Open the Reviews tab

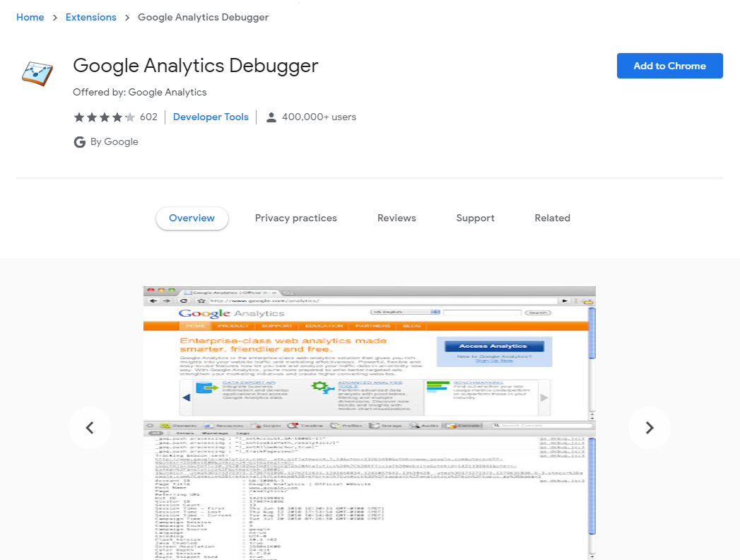[397, 218]
